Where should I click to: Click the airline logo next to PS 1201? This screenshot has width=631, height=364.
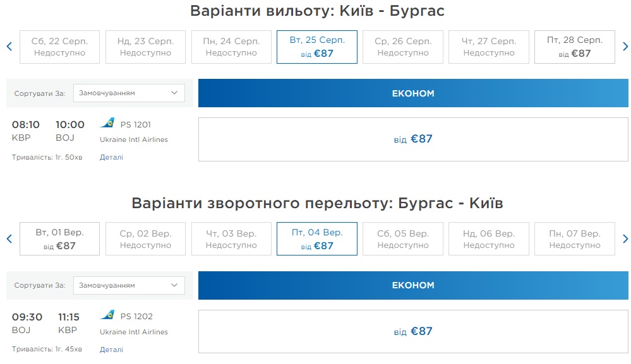click(107, 123)
